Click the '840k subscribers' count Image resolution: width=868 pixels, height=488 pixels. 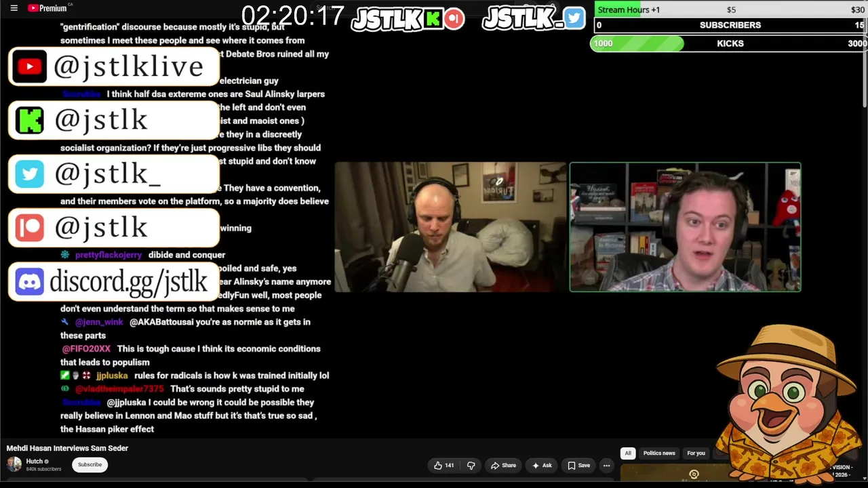click(x=43, y=469)
